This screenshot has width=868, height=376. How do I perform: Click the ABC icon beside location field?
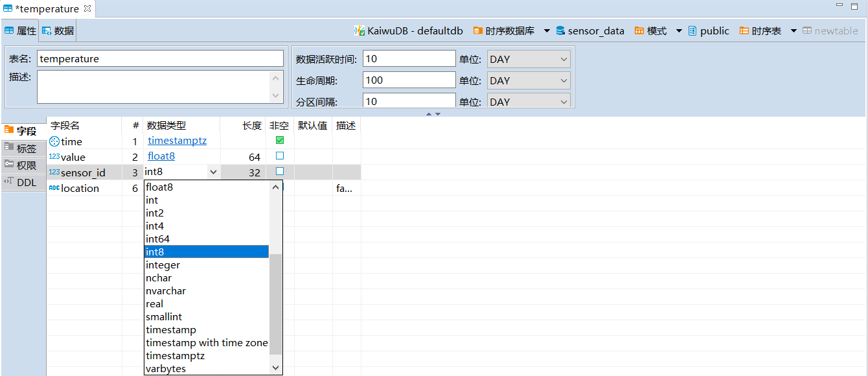pos(54,188)
